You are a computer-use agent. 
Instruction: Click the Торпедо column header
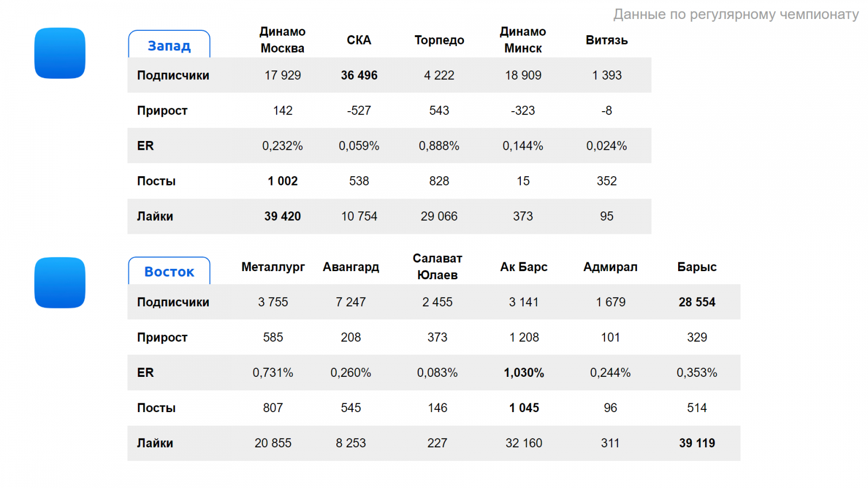click(x=439, y=40)
